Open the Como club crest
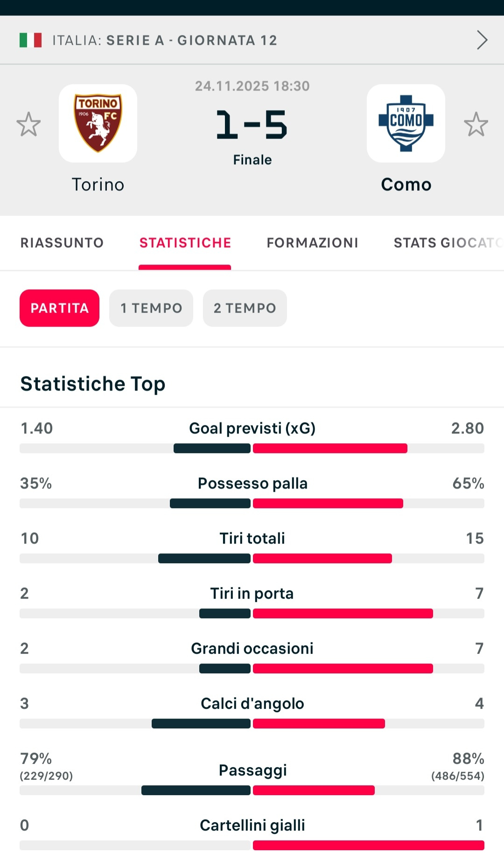The height and width of the screenshot is (867, 504). (x=406, y=123)
